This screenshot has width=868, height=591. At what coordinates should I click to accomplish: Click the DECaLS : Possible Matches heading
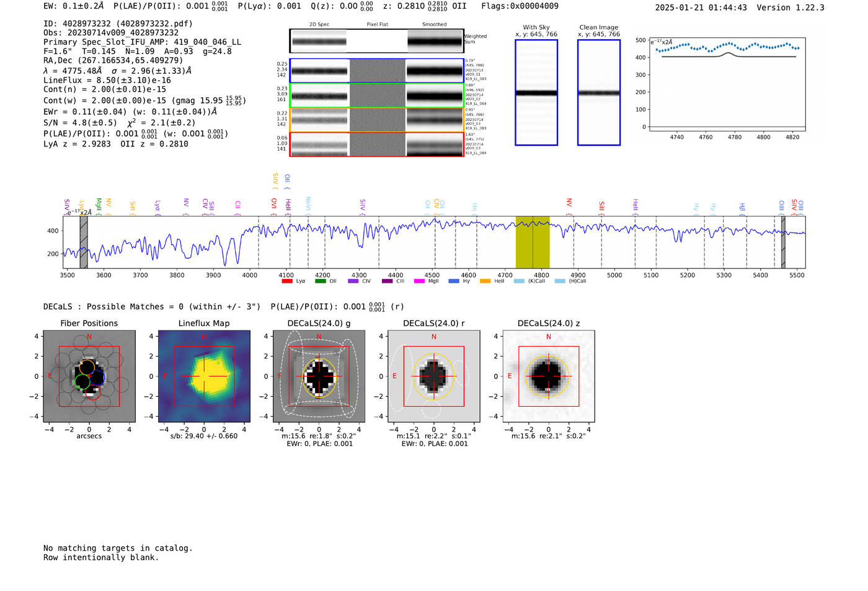tap(152, 306)
